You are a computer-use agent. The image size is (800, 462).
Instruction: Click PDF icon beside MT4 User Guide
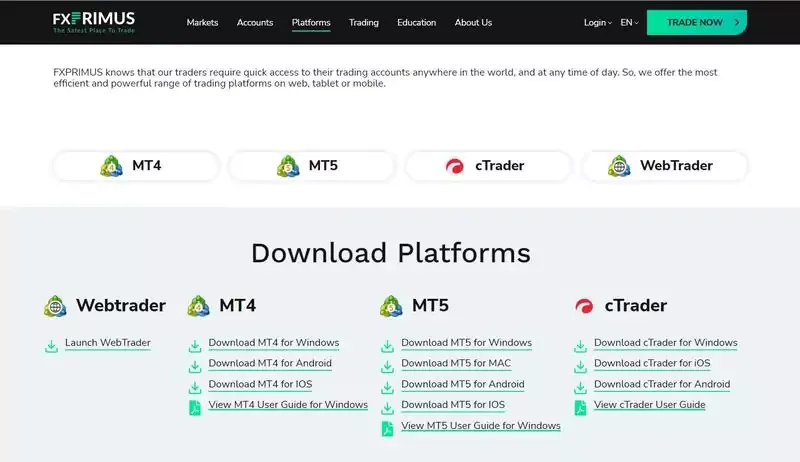tap(195, 408)
